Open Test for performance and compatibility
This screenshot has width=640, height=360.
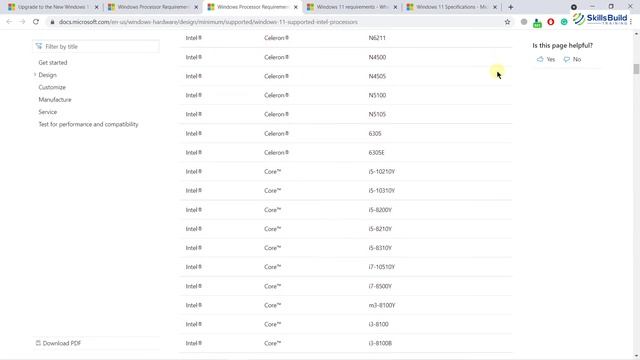pos(88,124)
